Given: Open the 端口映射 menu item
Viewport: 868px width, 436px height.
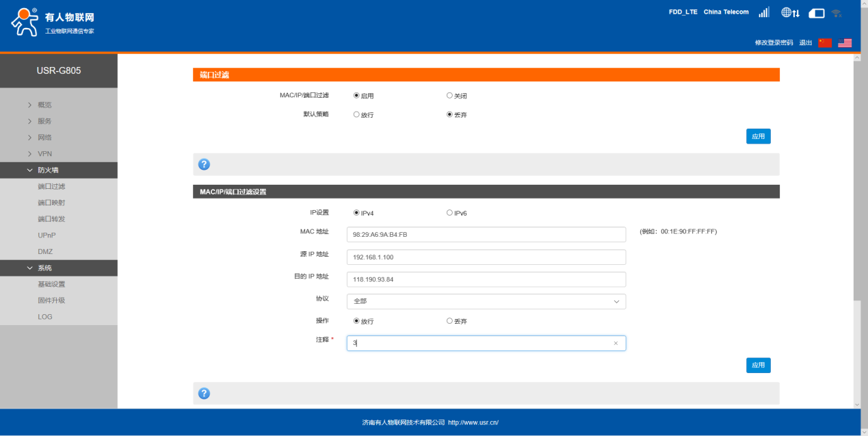Looking at the screenshot, I should 51,203.
